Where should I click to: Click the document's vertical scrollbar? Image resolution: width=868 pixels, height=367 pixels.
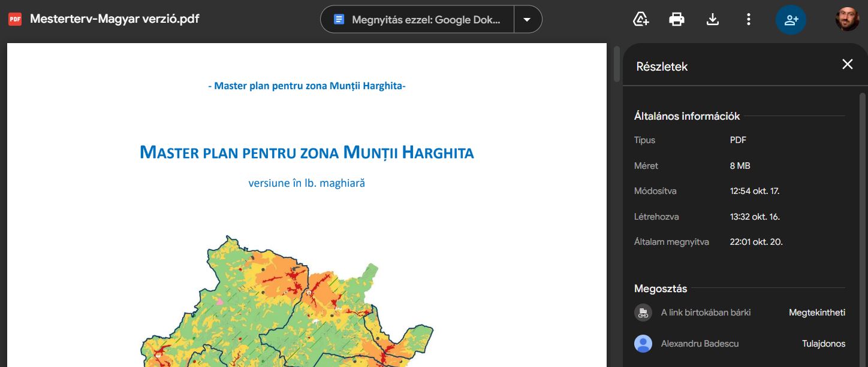617,65
